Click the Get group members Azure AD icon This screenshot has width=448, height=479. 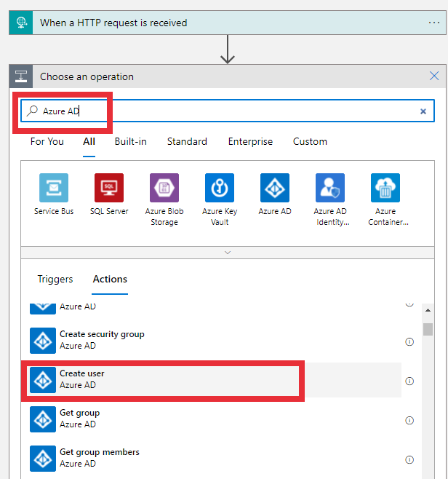tap(43, 459)
